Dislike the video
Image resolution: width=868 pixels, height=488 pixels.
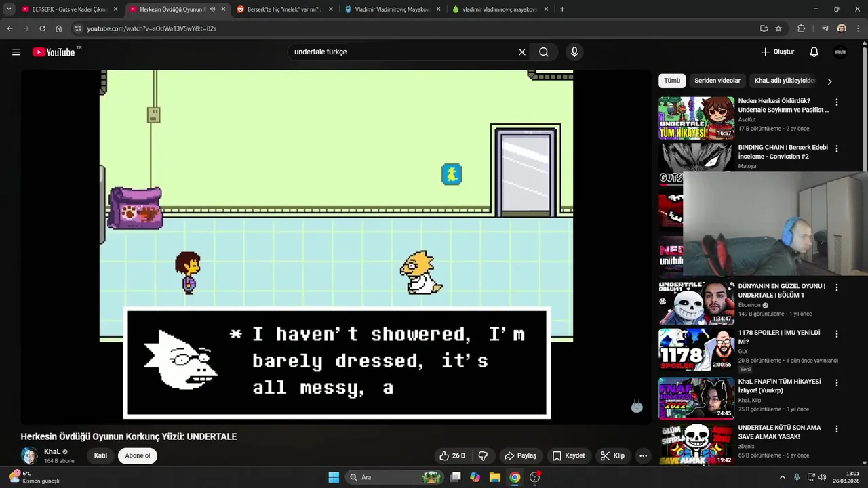click(x=484, y=455)
